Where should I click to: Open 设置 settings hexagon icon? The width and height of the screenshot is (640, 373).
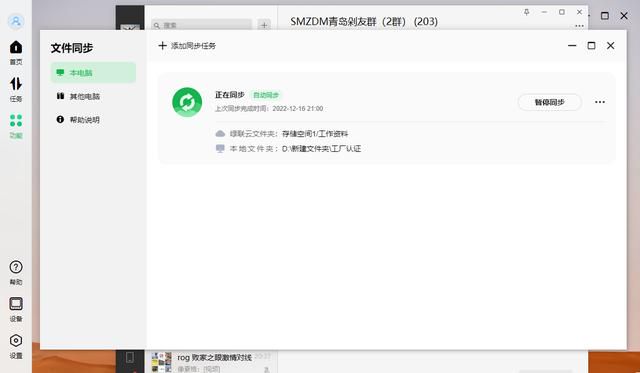coord(16,346)
